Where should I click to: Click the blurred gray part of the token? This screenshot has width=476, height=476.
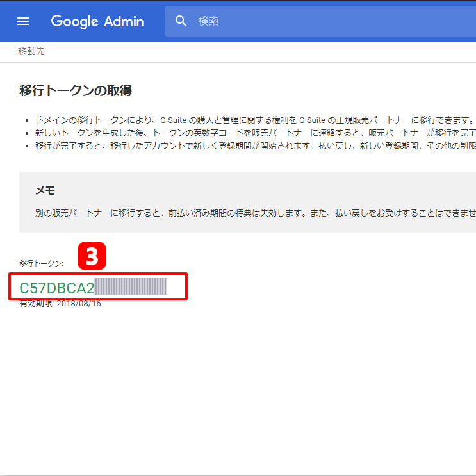click(131, 287)
